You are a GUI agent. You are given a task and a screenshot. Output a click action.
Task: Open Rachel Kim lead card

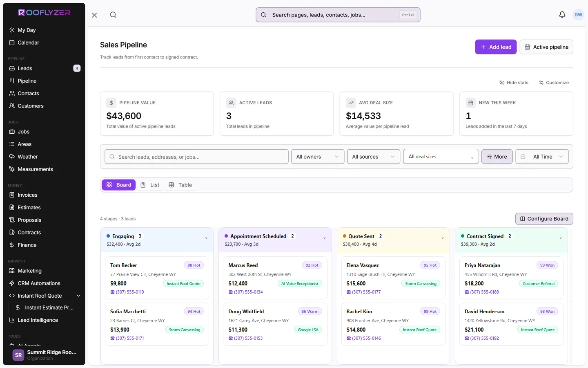coord(393,324)
